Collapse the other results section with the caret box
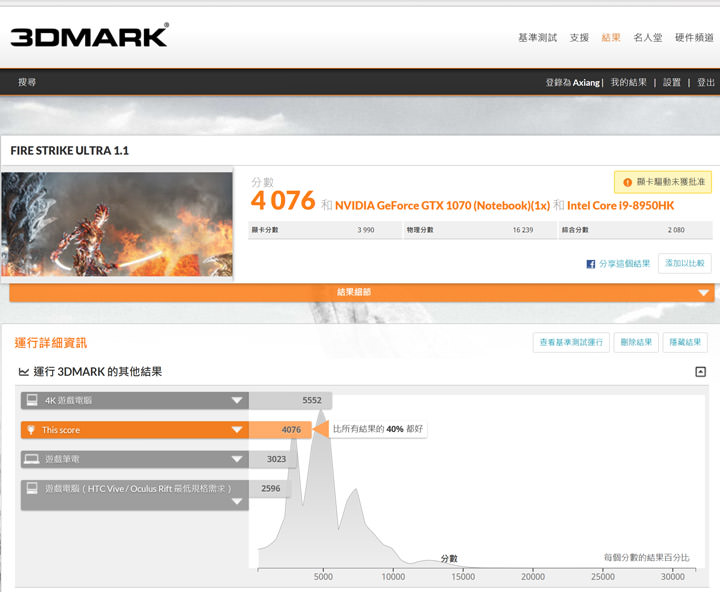Viewport: 720px width, 592px height. (x=700, y=372)
